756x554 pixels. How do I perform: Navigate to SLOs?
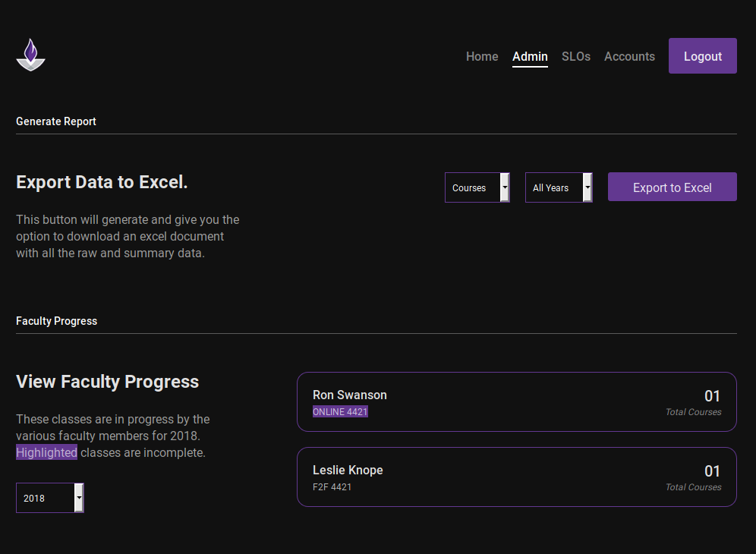(575, 56)
